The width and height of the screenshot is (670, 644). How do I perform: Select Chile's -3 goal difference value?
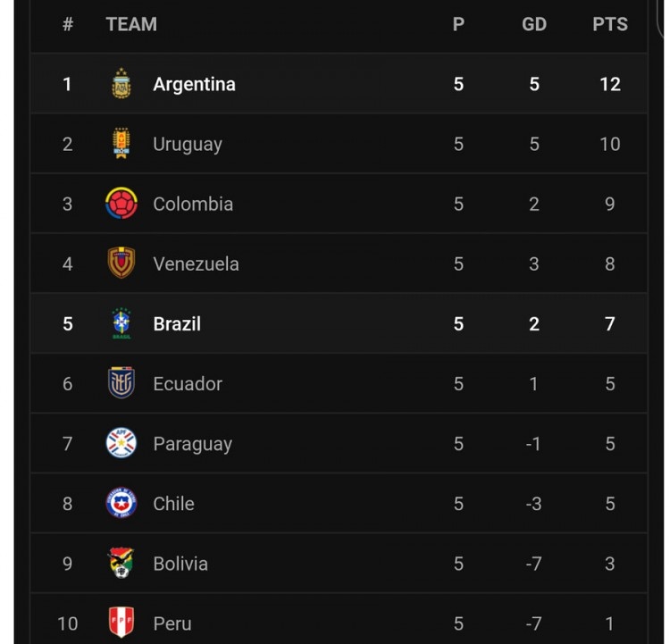pos(533,504)
